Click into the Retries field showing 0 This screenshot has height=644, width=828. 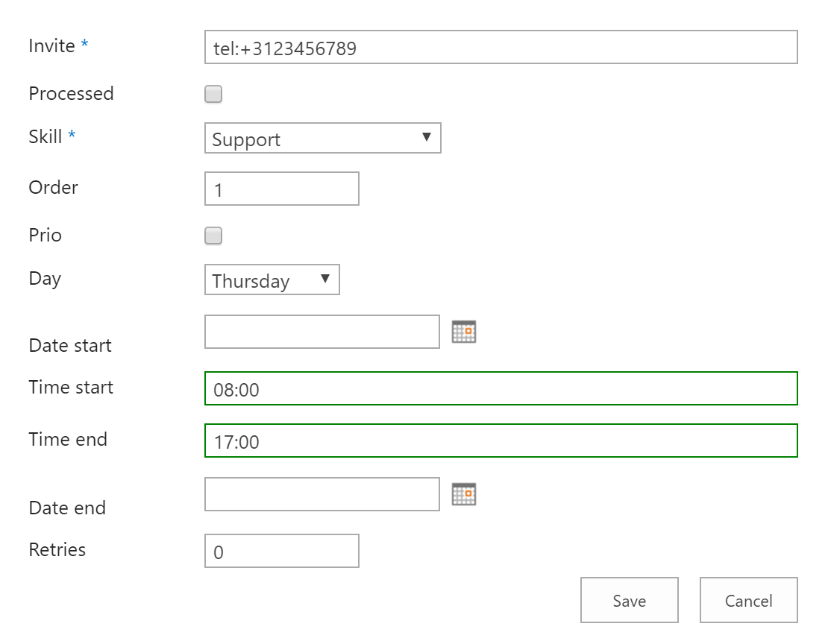click(281, 552)
